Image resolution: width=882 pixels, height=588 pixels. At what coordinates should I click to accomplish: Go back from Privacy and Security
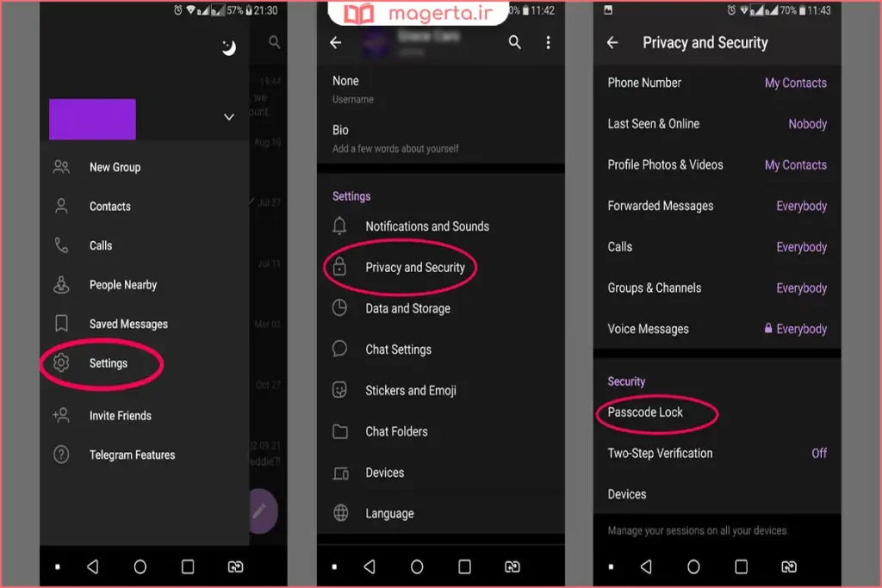tap(612, 42)
